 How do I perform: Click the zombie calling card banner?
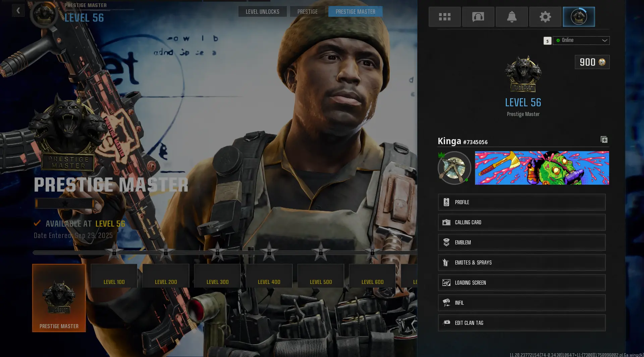[542, 168]
